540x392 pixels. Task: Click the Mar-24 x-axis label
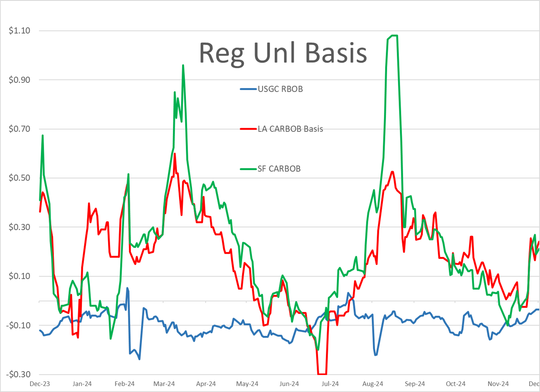(x=164, y=384)
